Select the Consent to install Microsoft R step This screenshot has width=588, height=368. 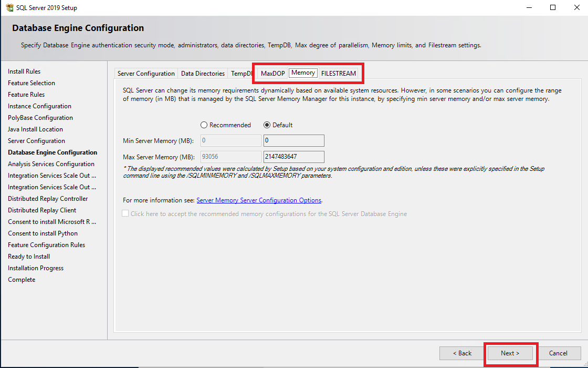[52, 222]
